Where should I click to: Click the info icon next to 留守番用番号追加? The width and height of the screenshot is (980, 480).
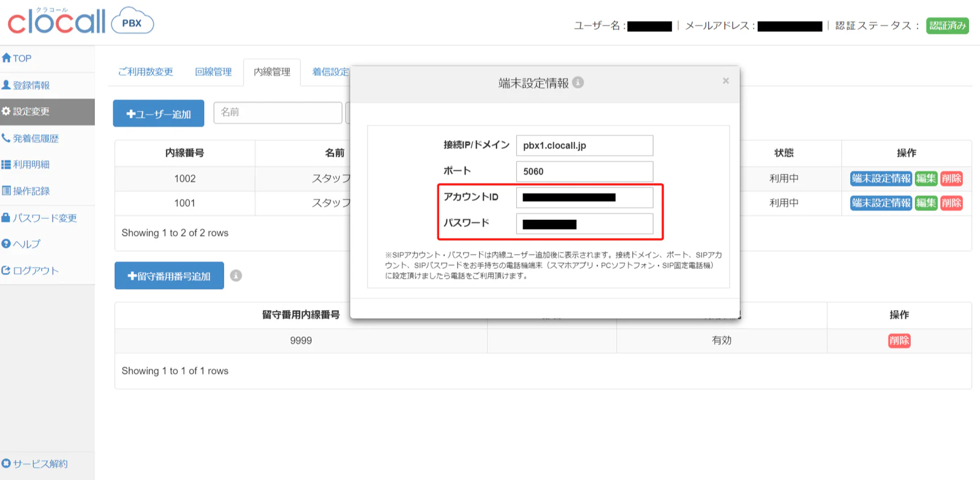236,276
